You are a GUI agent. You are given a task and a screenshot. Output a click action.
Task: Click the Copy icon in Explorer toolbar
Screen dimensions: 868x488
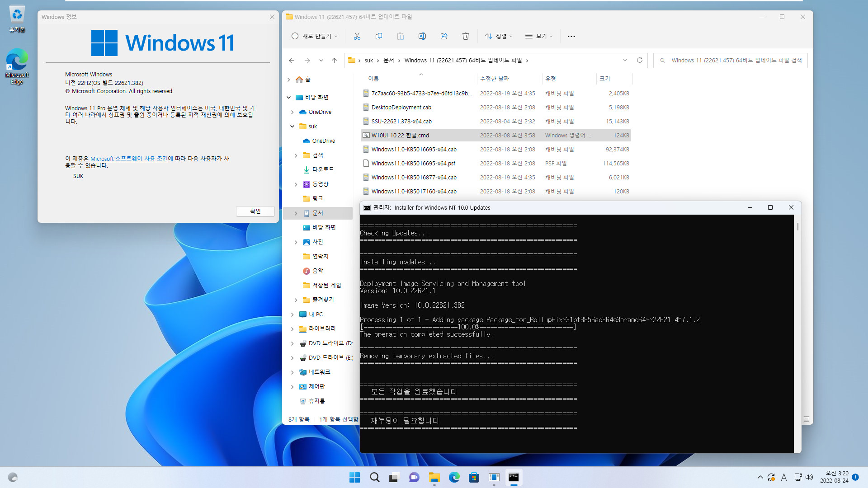tap(379, 36)
